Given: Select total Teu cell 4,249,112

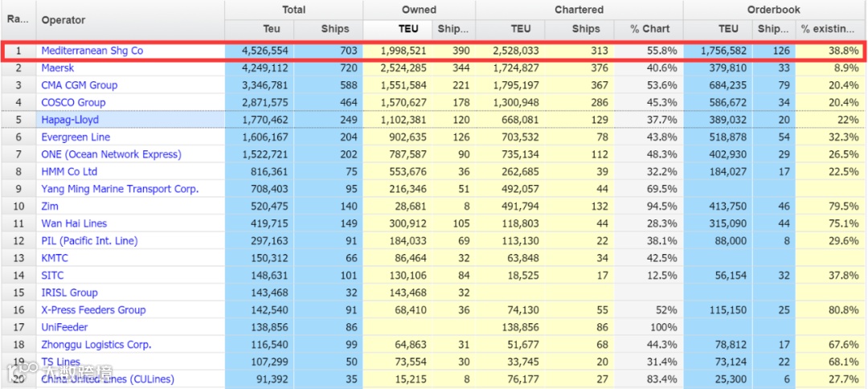Looking at the screenshot, I should point(259,68).
